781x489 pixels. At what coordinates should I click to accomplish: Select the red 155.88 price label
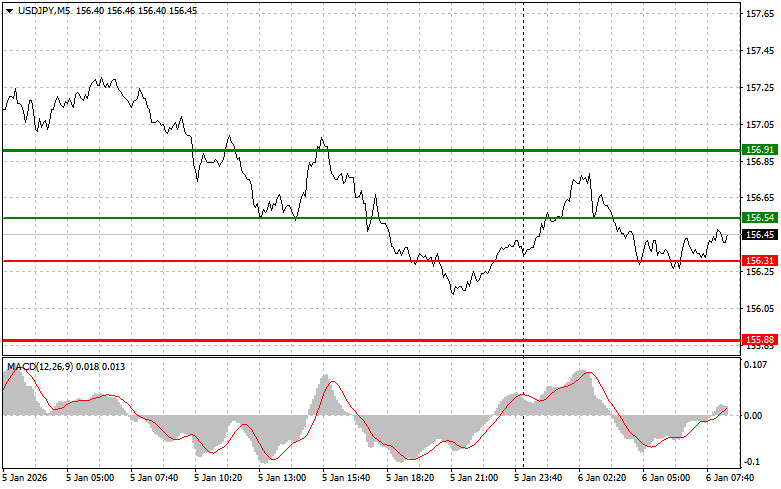[760, 340]
